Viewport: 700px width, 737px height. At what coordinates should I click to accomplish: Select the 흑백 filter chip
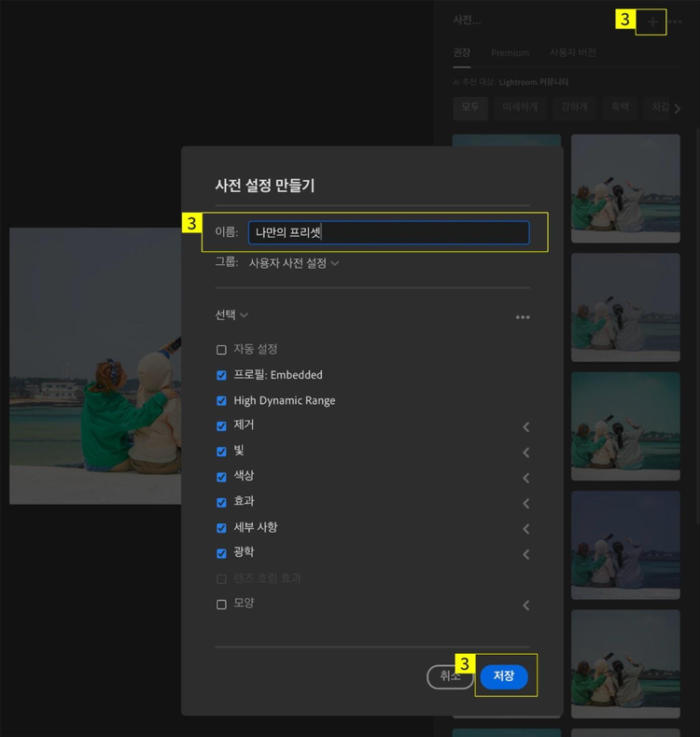(x=620, y=107)
